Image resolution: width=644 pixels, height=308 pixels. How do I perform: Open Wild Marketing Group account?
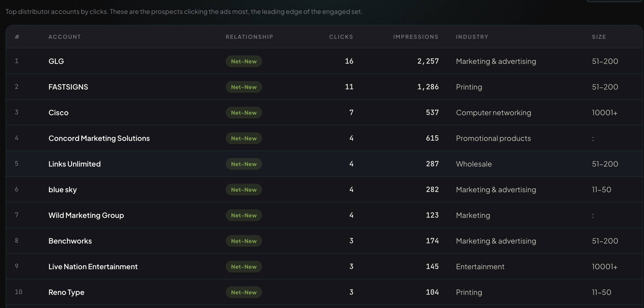86,215
